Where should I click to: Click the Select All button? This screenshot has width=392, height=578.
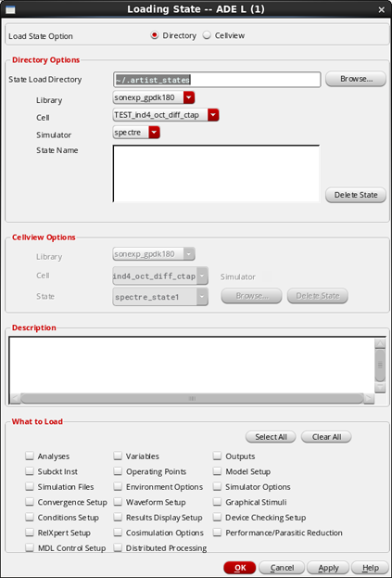[271, 437]
